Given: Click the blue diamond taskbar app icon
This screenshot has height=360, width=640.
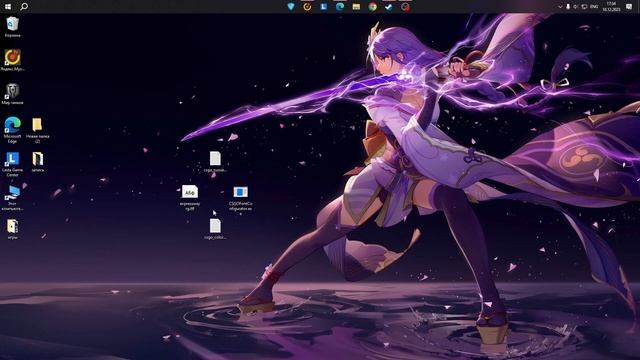Looking at the screenshot, I should [x=291, y=7].
